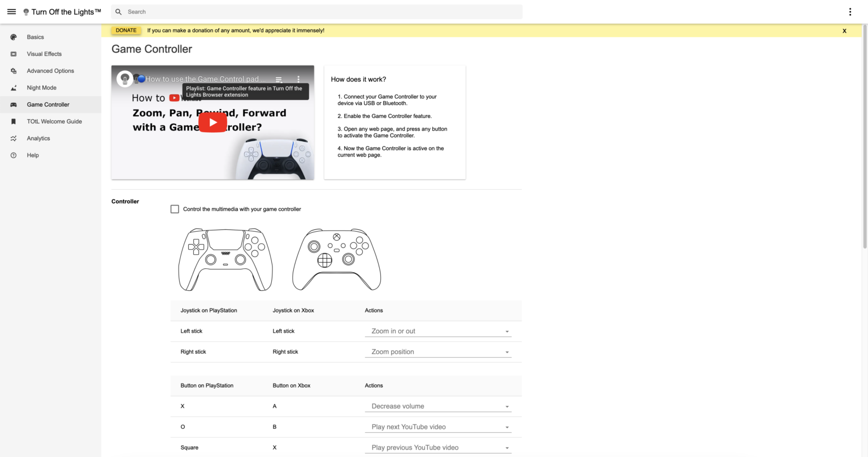Click the Turn Off the Lights lamp logo
The width and height of the screenshot is (868, 457).
tap(25, 11)
